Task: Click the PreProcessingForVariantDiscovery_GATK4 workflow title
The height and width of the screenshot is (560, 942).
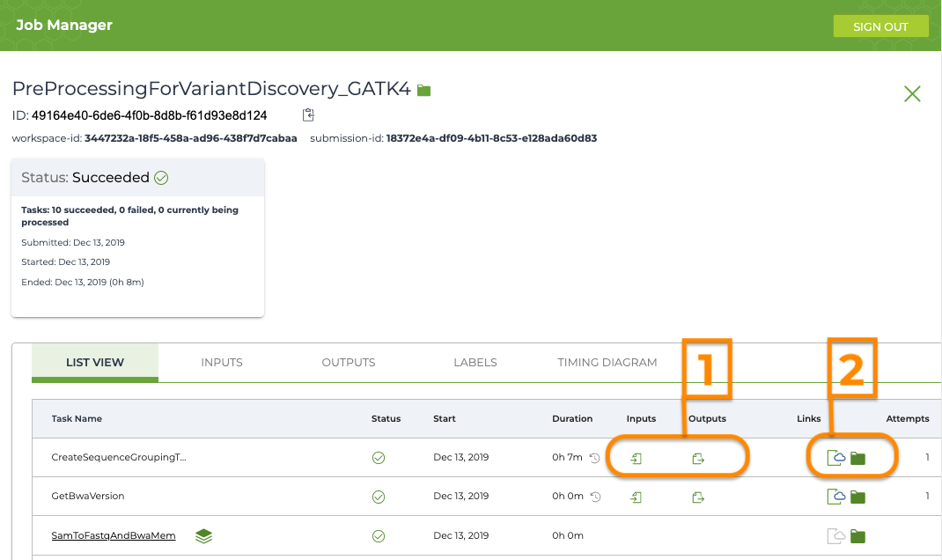Action: coord(211,88)
